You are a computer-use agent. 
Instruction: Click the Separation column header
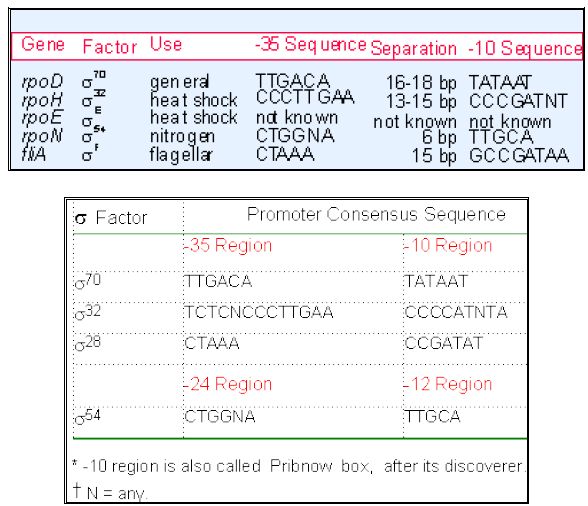pos(414,49)
